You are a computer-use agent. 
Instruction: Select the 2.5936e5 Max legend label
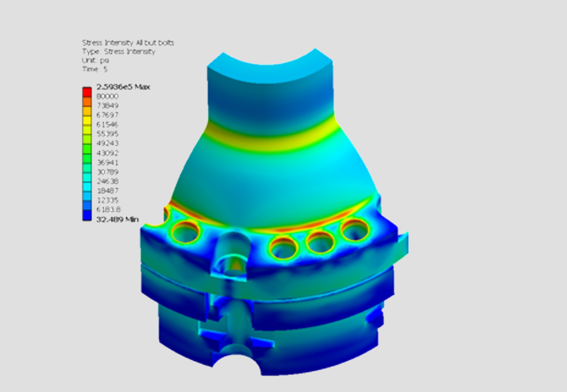(x=123, y=87)
